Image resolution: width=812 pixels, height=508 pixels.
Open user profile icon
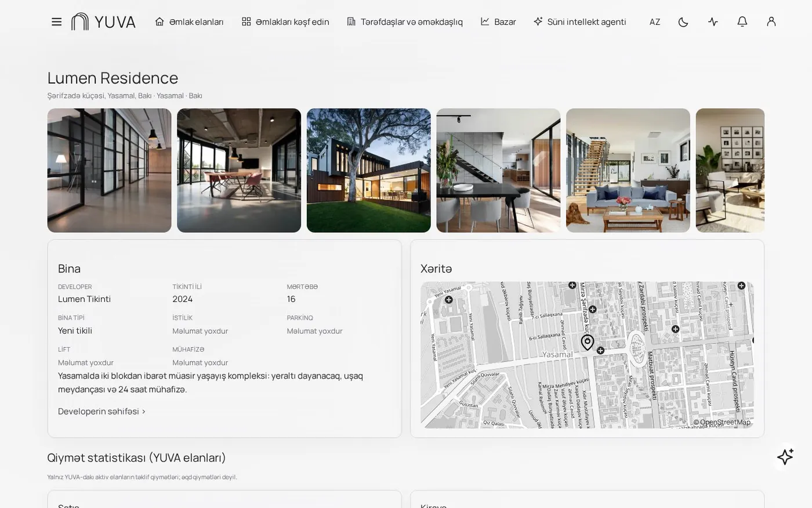coord(771,22)
